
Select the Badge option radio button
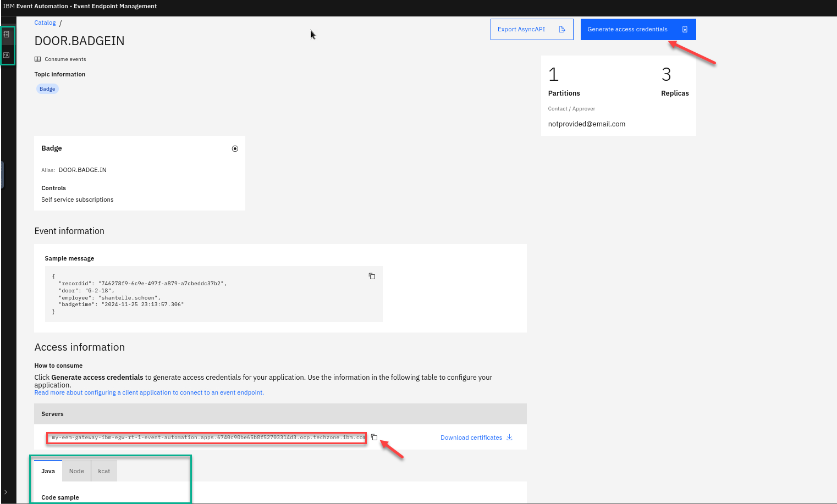(235, 149)
